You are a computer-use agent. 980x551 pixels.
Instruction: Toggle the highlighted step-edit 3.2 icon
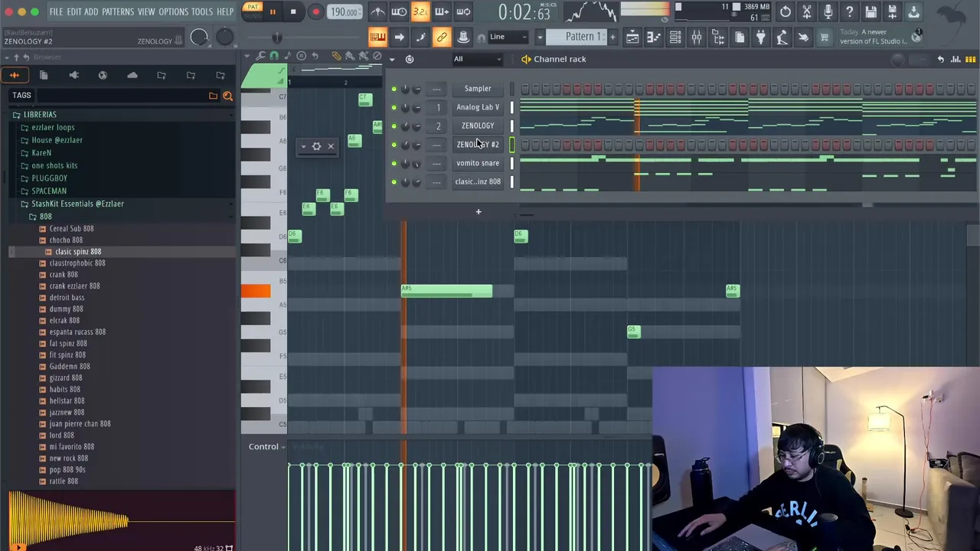pos(420,12)
